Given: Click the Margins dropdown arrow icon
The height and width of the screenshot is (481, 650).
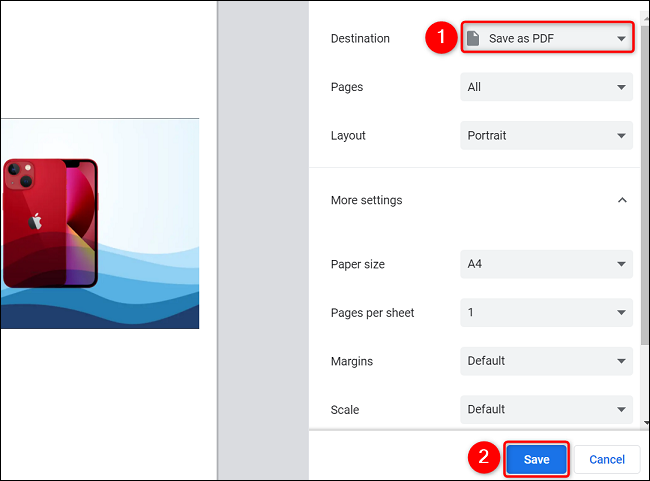Looking at the screenshot, I should point(621,361).
